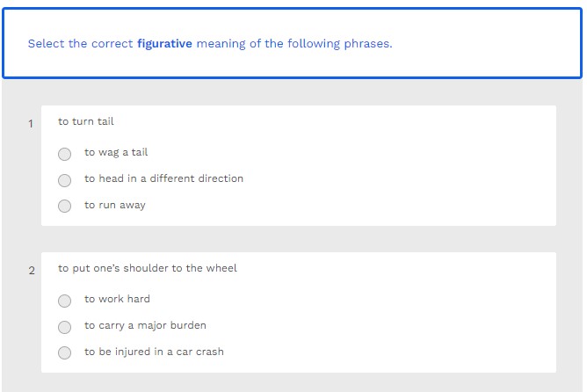The height and width of the screenshot is (392, 587).
Task: Mark the 'to run away' radio button
Action: 65,207
